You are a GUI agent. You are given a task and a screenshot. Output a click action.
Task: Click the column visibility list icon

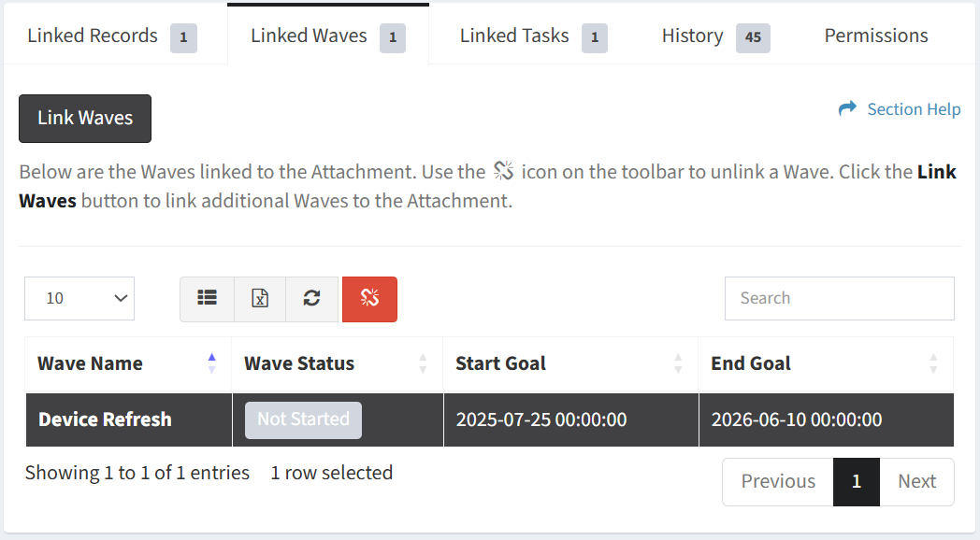pos(207,299)
